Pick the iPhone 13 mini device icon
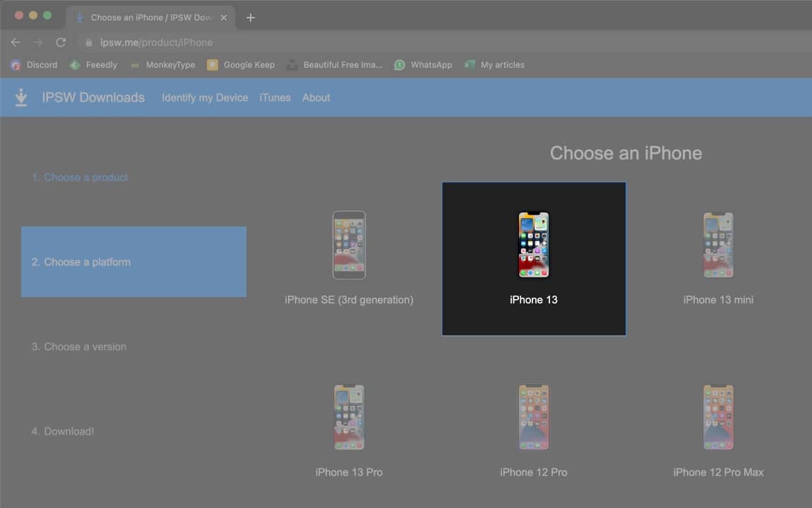 [718, 245]
